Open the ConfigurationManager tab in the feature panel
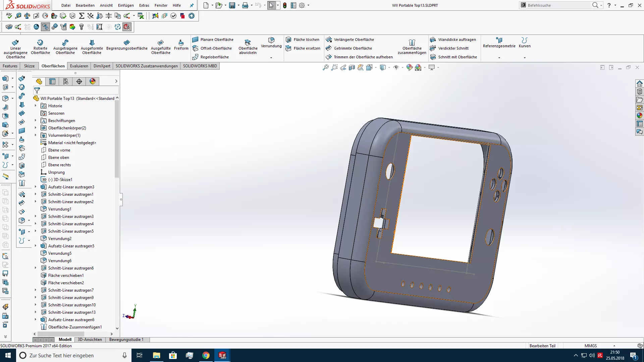 pyautogui.click(x=66, y=81)
